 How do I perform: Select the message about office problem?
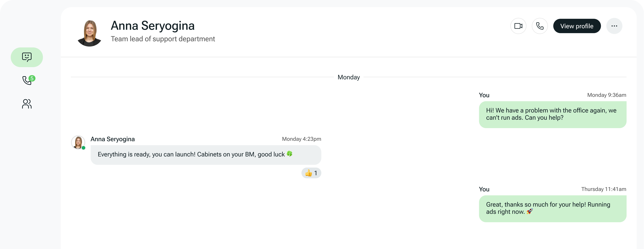point(552,115)
